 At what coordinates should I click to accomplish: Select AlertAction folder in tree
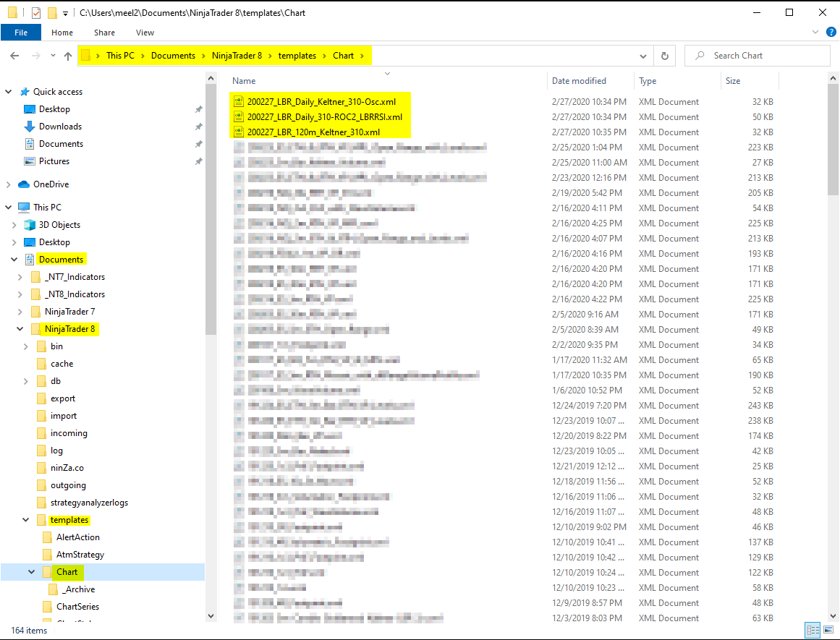(77, 537)
